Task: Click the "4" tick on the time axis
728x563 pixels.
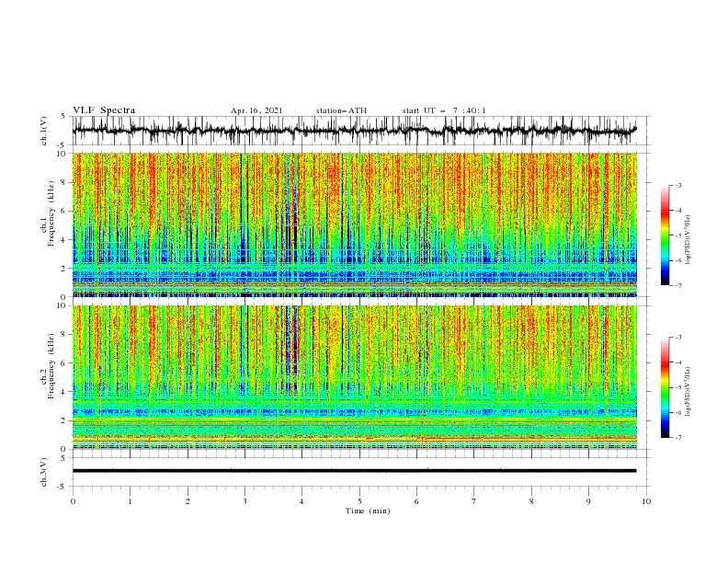Action: [x=302, y=501]
